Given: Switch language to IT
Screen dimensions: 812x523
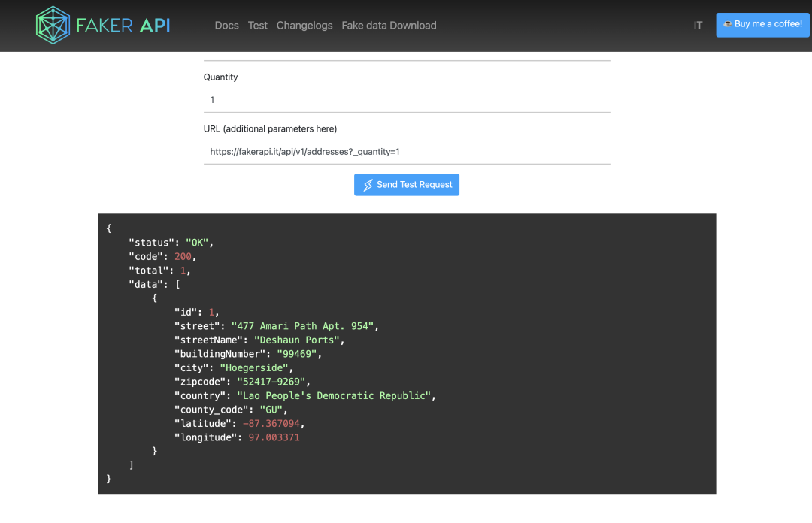Looking at the screenshot, I should pyautogui.click(x=698, y=26).
